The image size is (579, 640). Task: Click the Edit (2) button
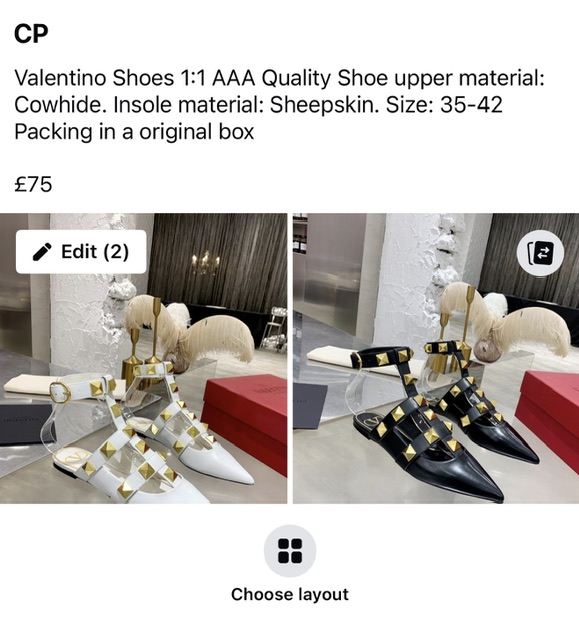pos(81,251)
